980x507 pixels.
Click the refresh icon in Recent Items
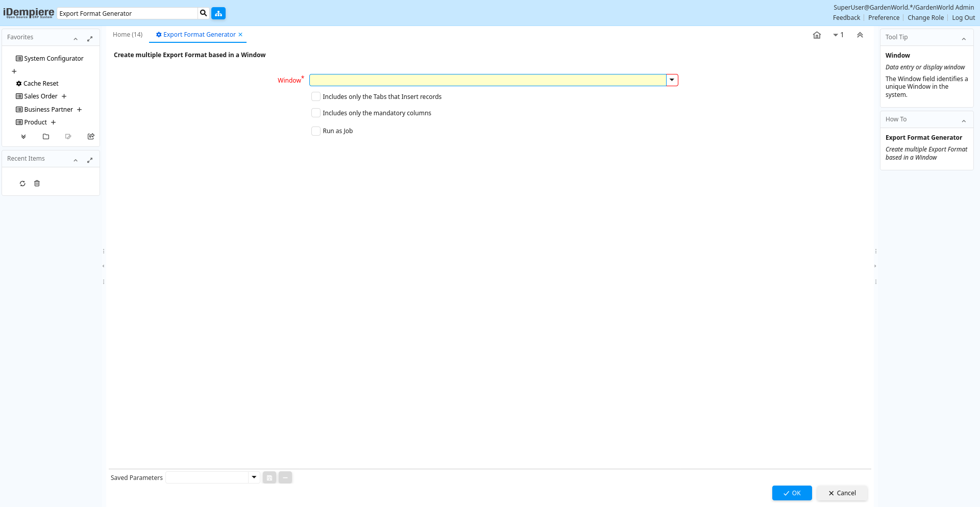coord(22,184)
